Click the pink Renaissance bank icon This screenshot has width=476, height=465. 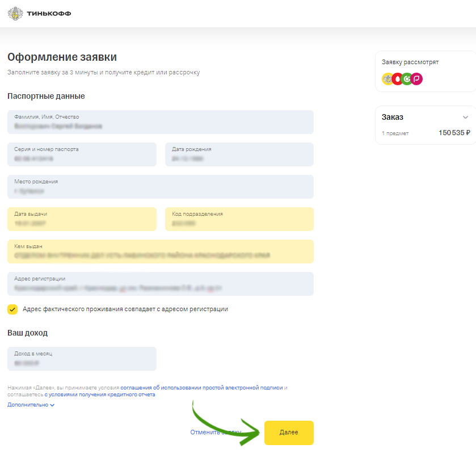(x=416, y=79)
